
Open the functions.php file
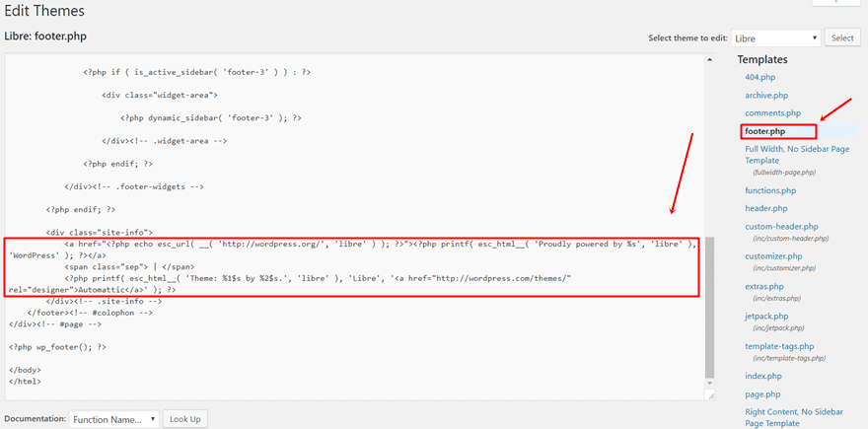(x=770, y=190)
